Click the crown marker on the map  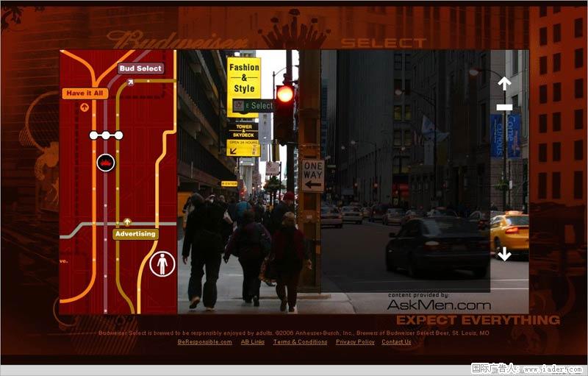[106, 163]
